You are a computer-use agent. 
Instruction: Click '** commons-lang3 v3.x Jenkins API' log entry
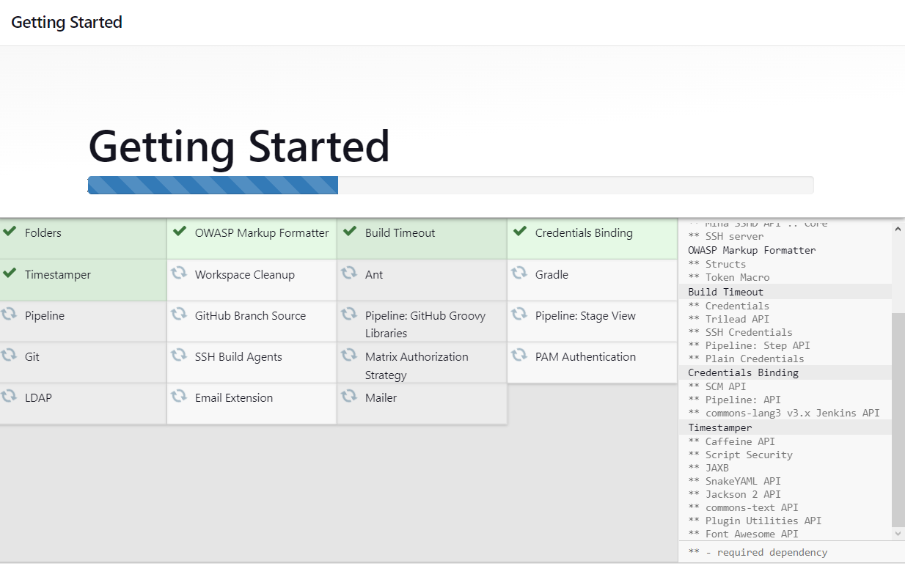click(x=784, y=413)
